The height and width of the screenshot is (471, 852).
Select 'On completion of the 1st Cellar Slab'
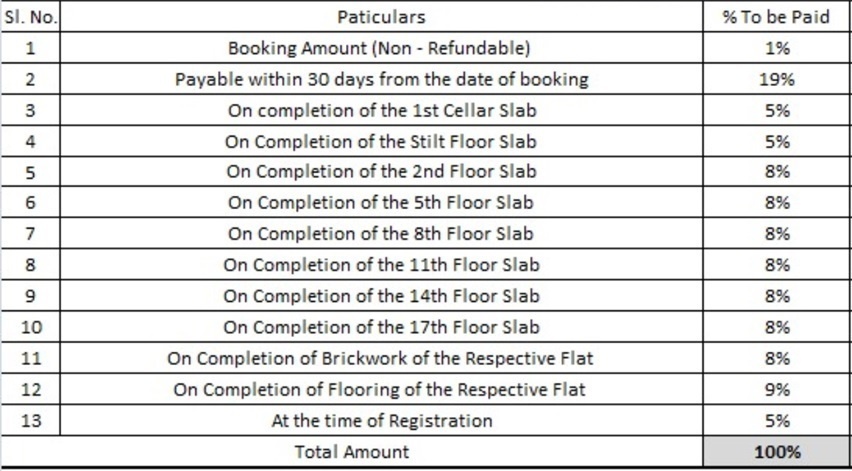[381, 110]
